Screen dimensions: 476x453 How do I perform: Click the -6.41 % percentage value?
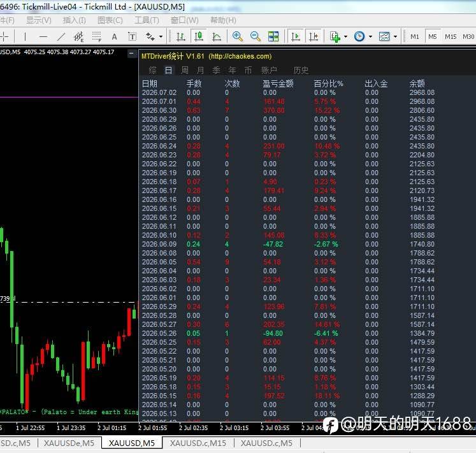(x=326, y=333)
